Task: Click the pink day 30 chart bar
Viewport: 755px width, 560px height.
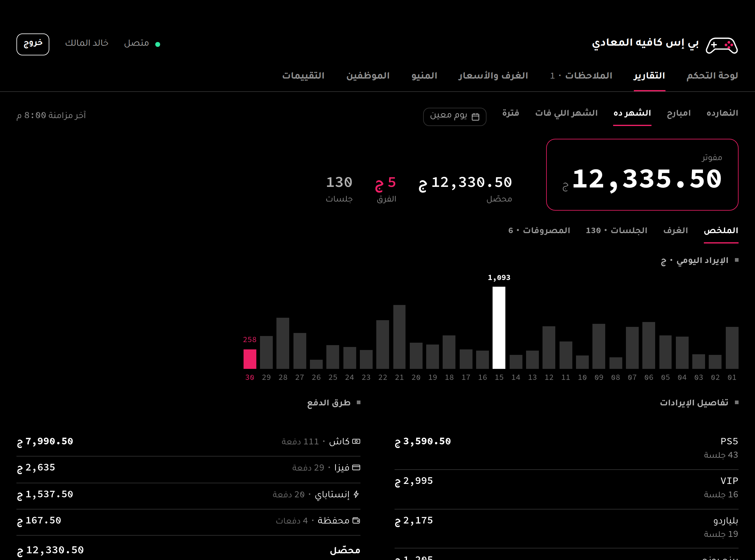Action: tap(250, 359)
